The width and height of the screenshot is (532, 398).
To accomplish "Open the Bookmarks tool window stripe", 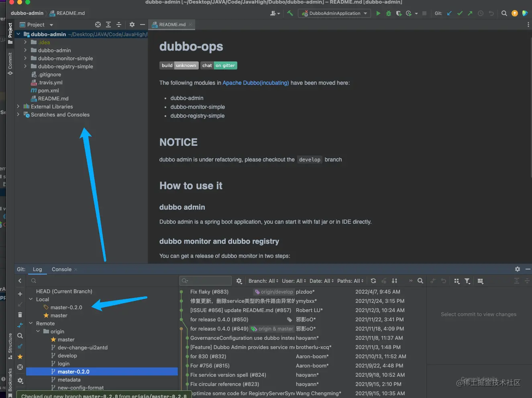I will [10, 382].
